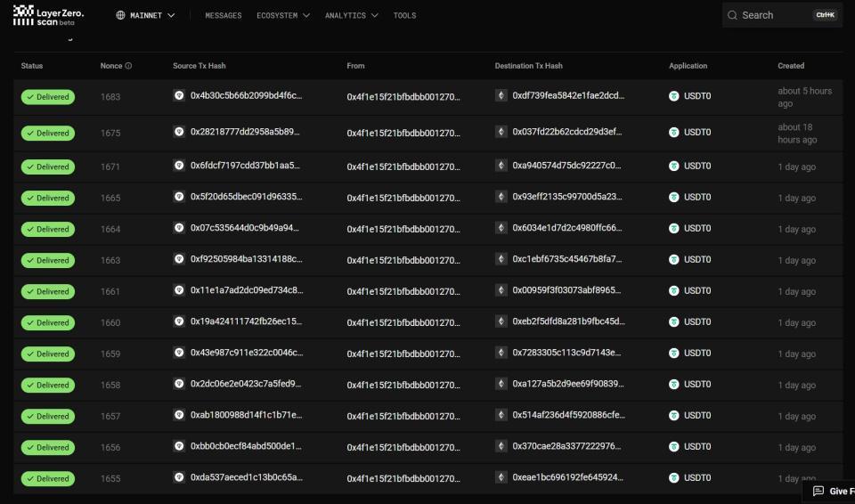Screen dimensions: 855x504
Task: Click the Nonce info icon in header
Action: pos(128,66)
